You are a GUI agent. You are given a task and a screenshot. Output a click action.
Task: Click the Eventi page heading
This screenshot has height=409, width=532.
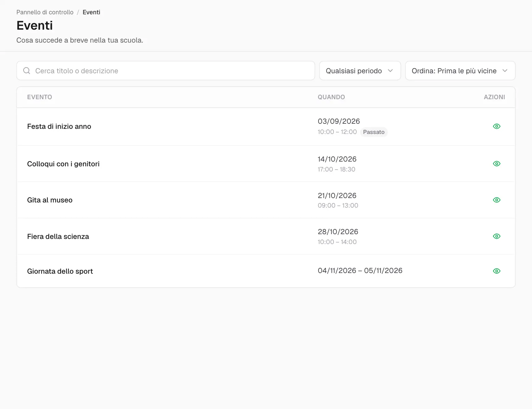[34, 26]
